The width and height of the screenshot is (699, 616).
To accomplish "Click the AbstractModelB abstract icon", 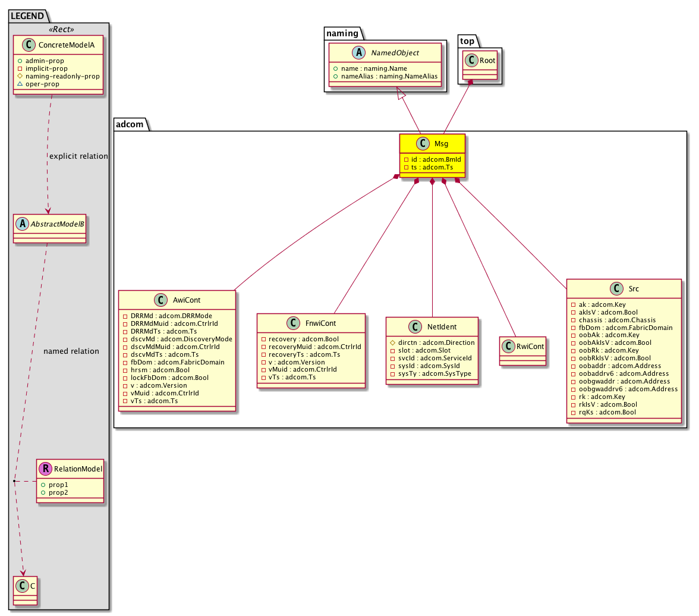I will (22, 223).
